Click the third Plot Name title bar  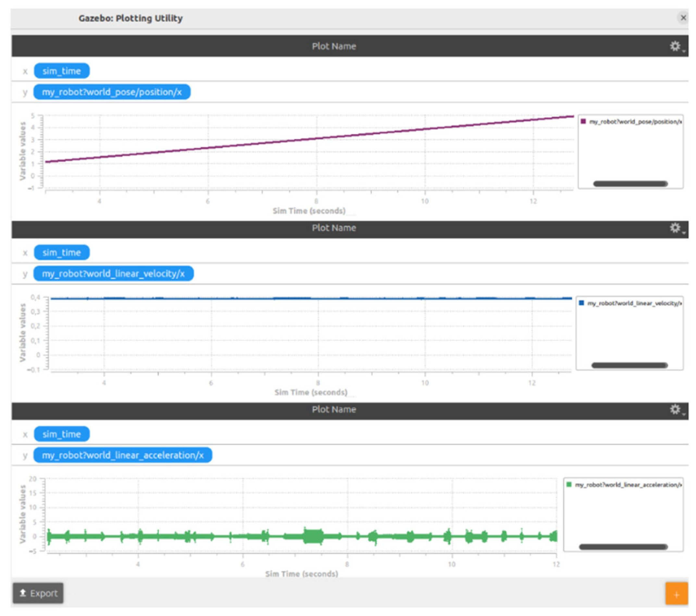click(334, 409)
